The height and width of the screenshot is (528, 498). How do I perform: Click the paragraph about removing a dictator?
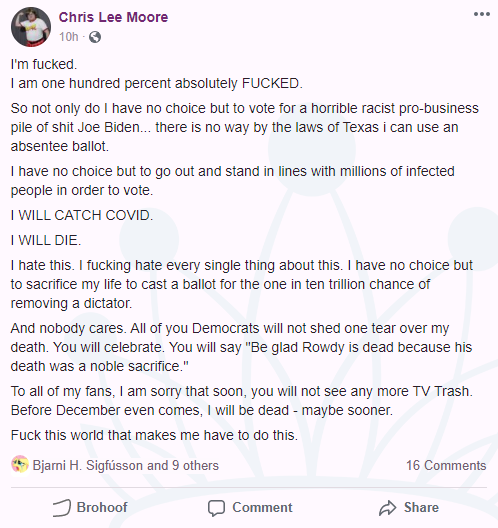[x=242, y=284]
